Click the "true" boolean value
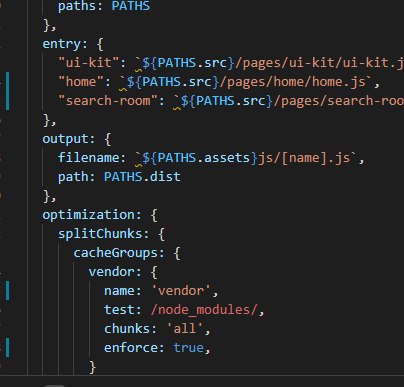The image size is (404, 387). pyautogui.click(x=188, y=348)
